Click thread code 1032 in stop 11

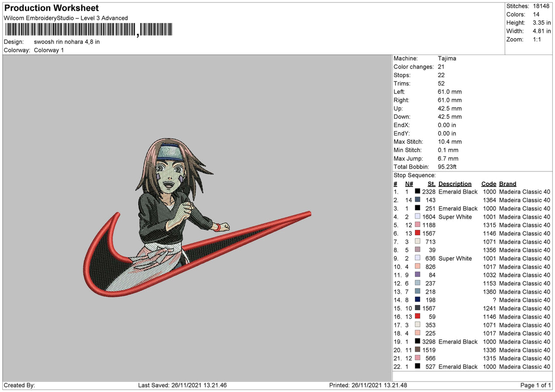489,275
